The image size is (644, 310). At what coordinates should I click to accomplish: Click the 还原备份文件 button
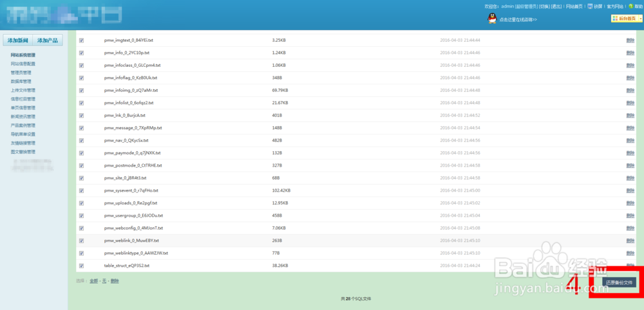pyautogui.click(x=620, y=282)
